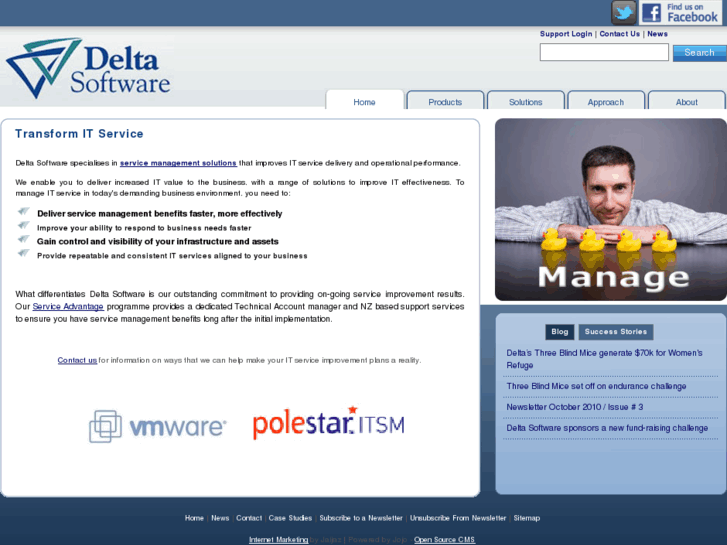Click Subscribe to a Newsletter link
Viewport: 727px width, 545px height.
pyautogui.click(x=361, y=518)
